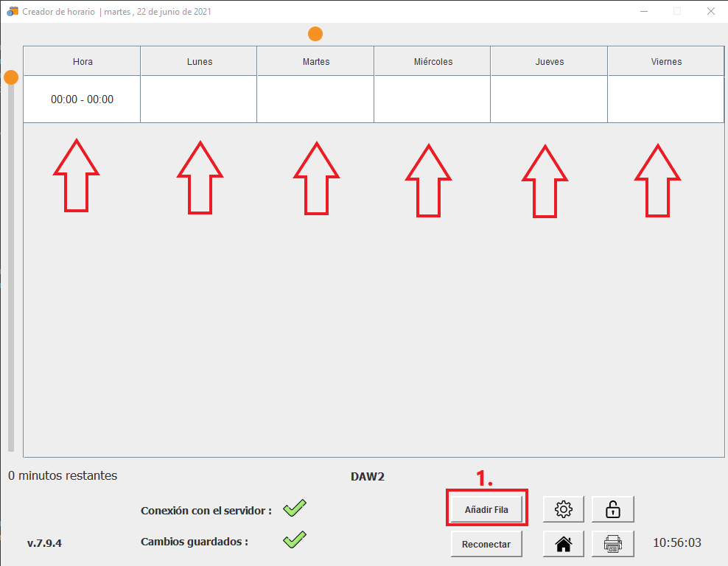Select the Viernes column header
Viewport: 728px width, 566px height.
665,62
